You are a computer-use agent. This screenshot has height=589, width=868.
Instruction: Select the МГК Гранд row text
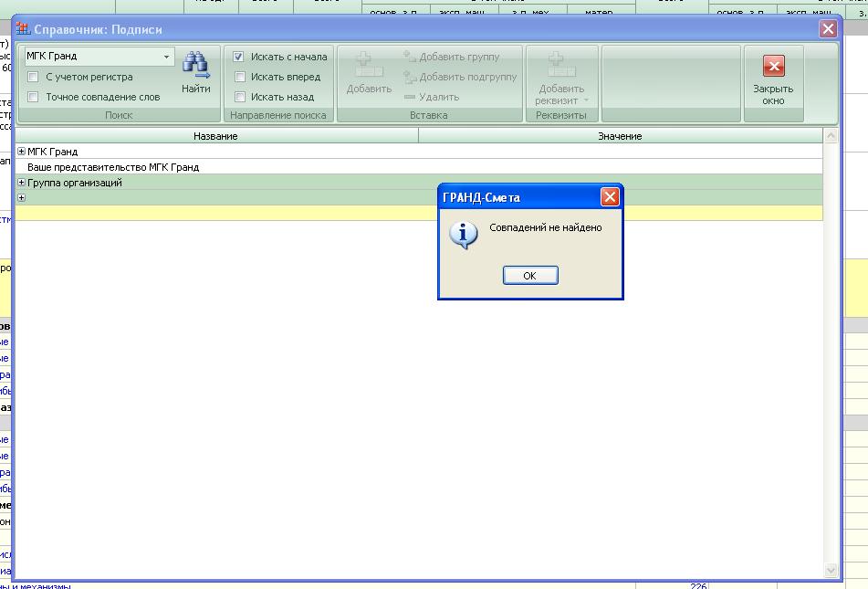(x=53, y=152)
